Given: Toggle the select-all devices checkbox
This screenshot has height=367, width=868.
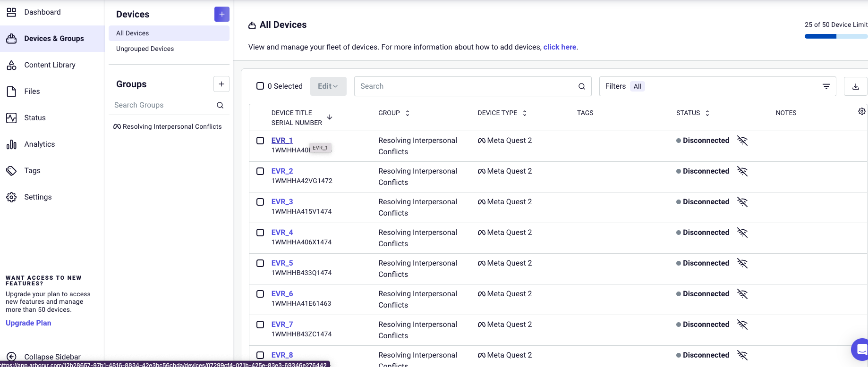Looking at the screenshot, I should pyautogui.click(x=260, y=86).
